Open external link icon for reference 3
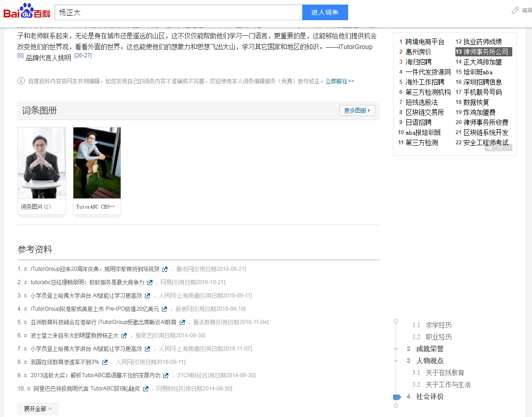Viewport: 532px width, 417px height. (x=147, y=296)
